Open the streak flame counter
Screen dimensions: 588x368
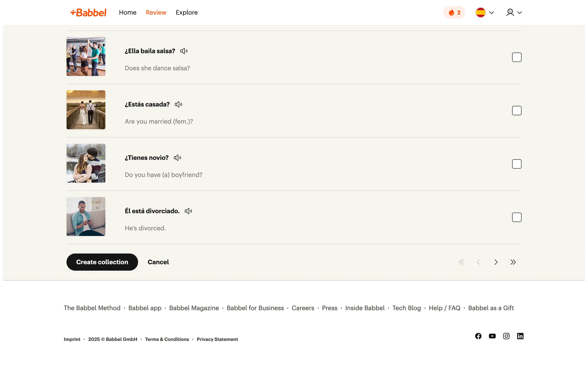click(454, 13)
